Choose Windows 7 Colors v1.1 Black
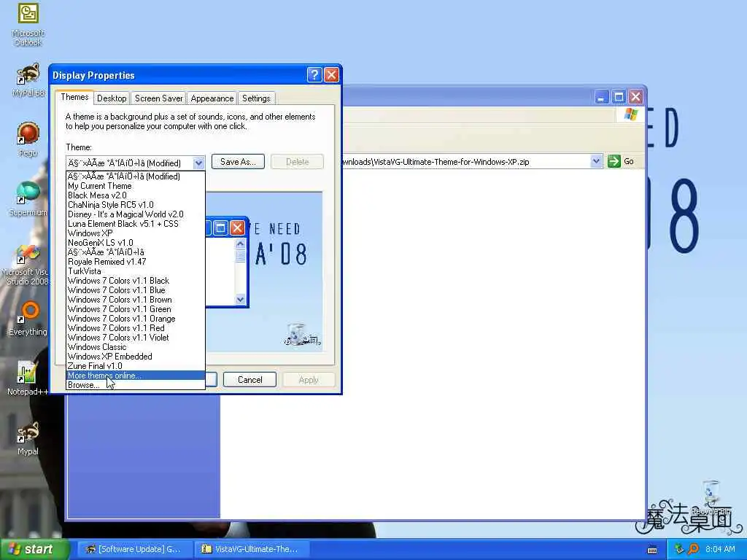The height and width of the screenshot is (560, 747). [135, 281]
